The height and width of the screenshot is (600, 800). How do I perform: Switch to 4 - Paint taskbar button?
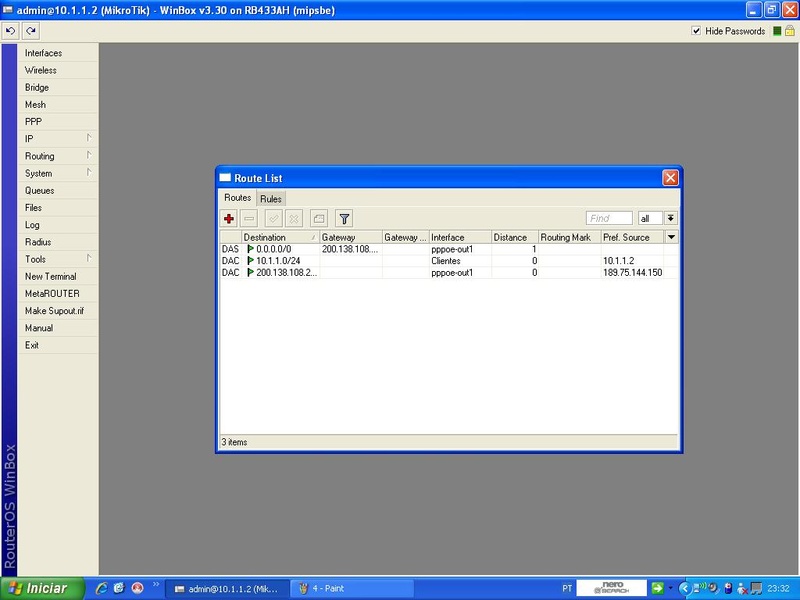click(352, 589)
